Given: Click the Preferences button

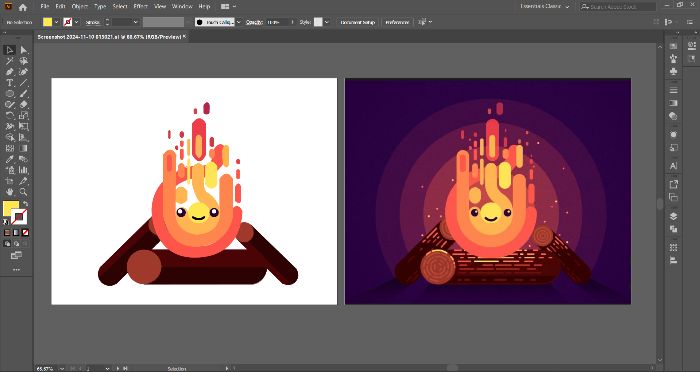Looking at the screenshot, I should coord(397,22).
